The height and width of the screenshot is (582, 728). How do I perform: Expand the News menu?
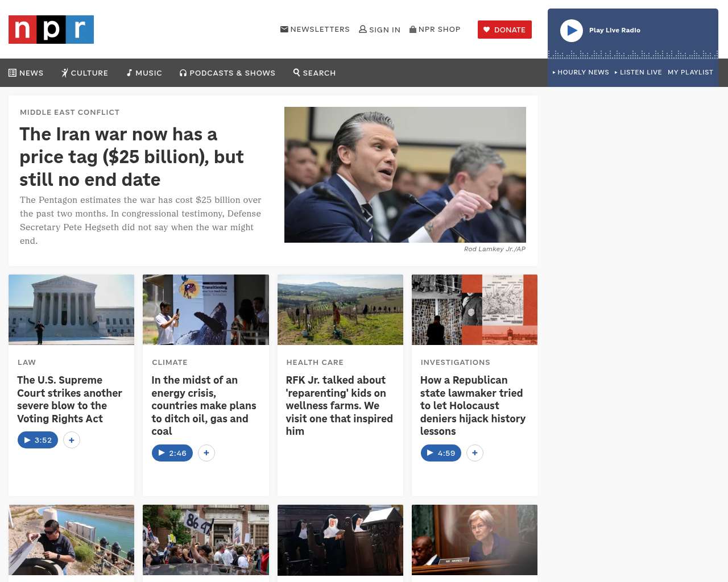click(26, 73)
